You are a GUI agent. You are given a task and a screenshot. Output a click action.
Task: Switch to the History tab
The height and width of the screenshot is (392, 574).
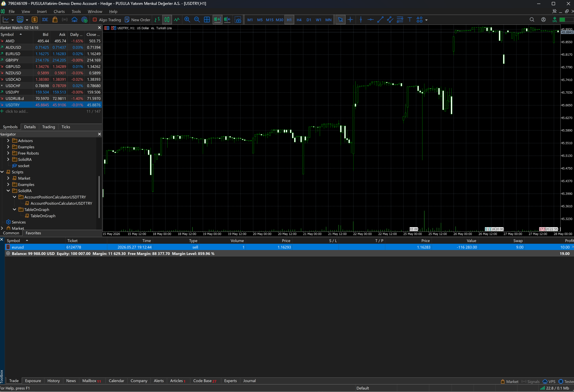(54, 381)
